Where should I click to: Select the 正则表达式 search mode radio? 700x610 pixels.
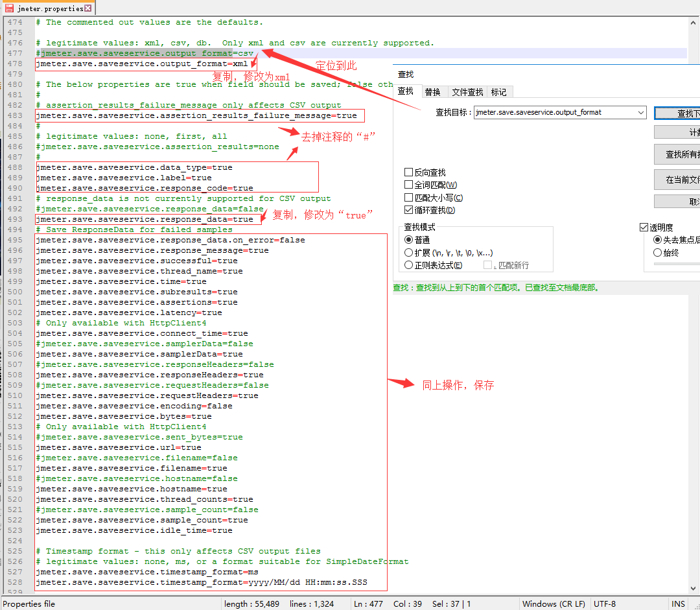408,265
